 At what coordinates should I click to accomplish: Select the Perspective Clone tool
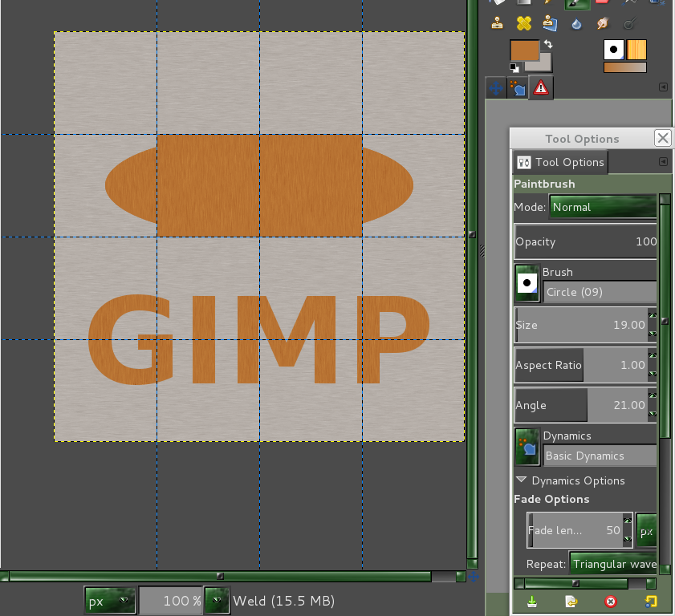(550, 22)
